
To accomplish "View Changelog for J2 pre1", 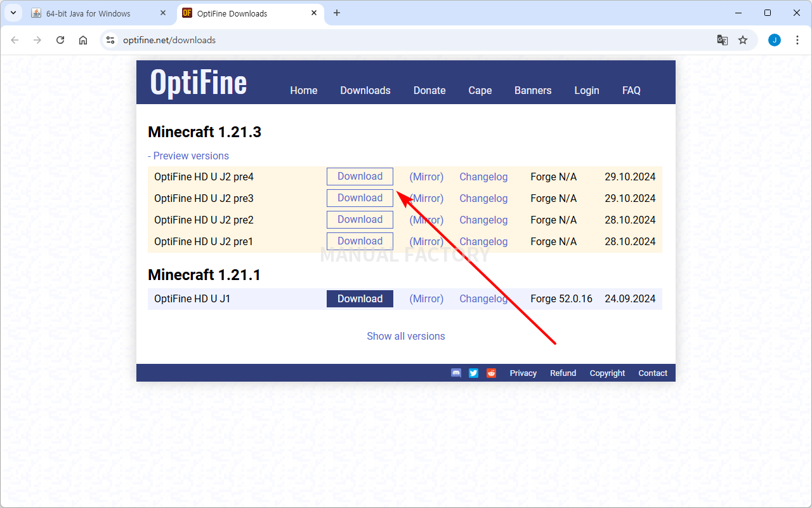I will pyautogui.click(x=483, y=242).
